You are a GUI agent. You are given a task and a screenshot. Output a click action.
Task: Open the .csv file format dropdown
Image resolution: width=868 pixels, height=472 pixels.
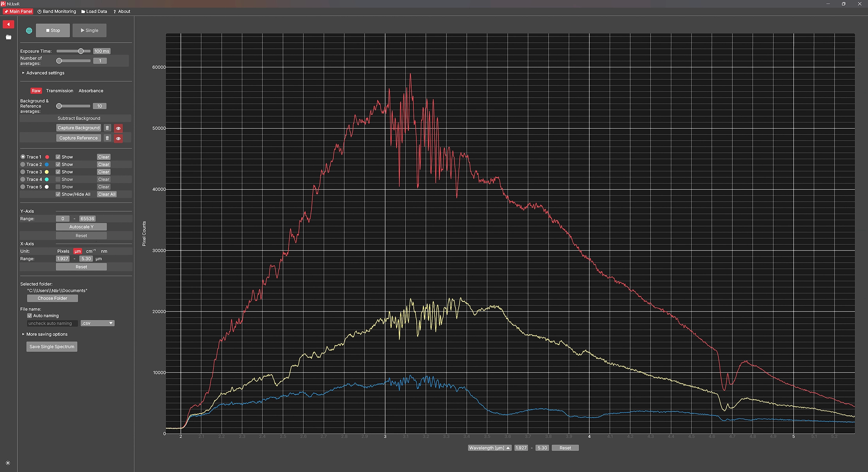97,323
